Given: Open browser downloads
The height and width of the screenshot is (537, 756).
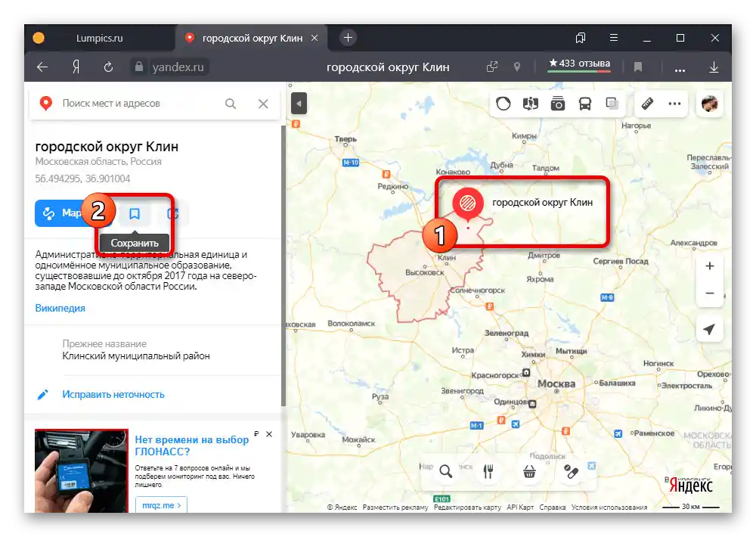Looking at the screenshot, I should click(714, 67).
